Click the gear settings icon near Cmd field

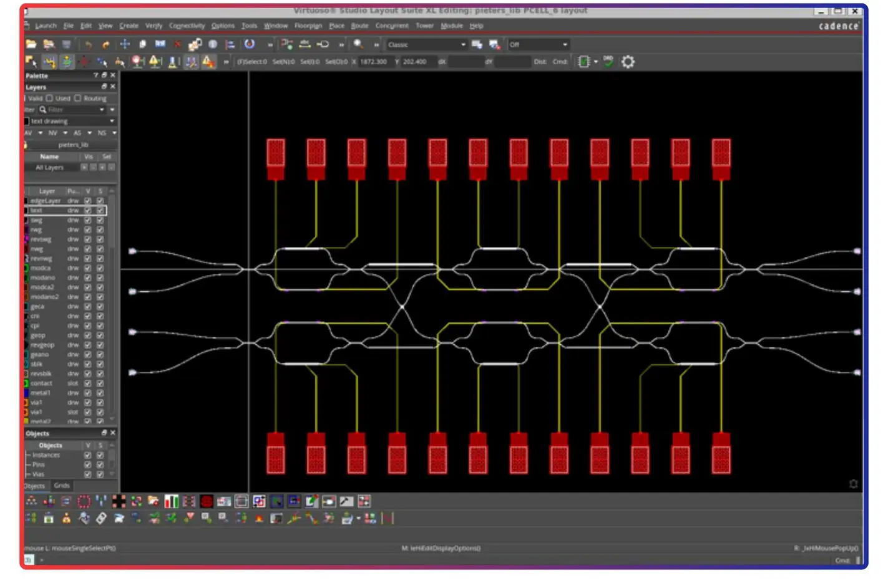coord(628,62)
